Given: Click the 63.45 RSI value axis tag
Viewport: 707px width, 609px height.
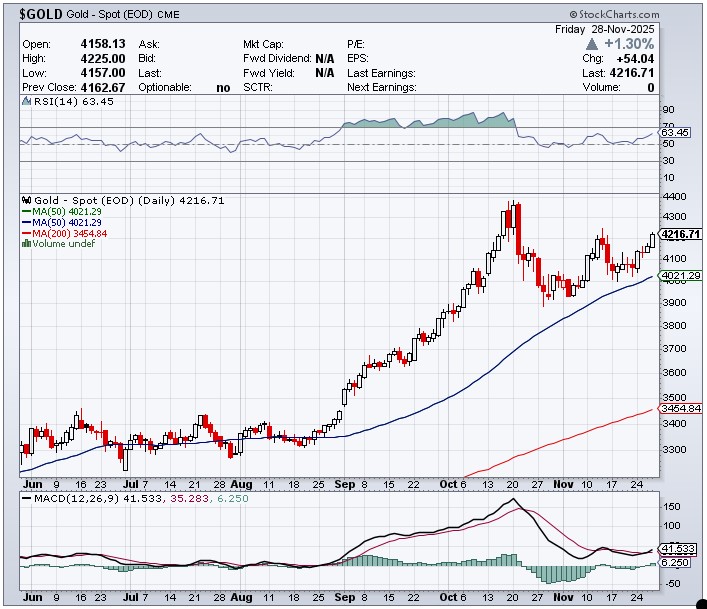Looking at the screenshot, I should [676, 132].
